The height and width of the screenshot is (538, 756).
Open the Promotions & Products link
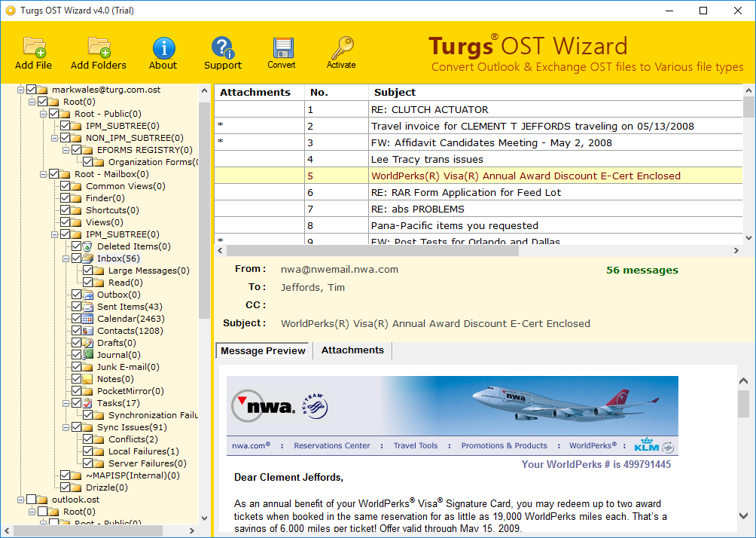[504, 446]
